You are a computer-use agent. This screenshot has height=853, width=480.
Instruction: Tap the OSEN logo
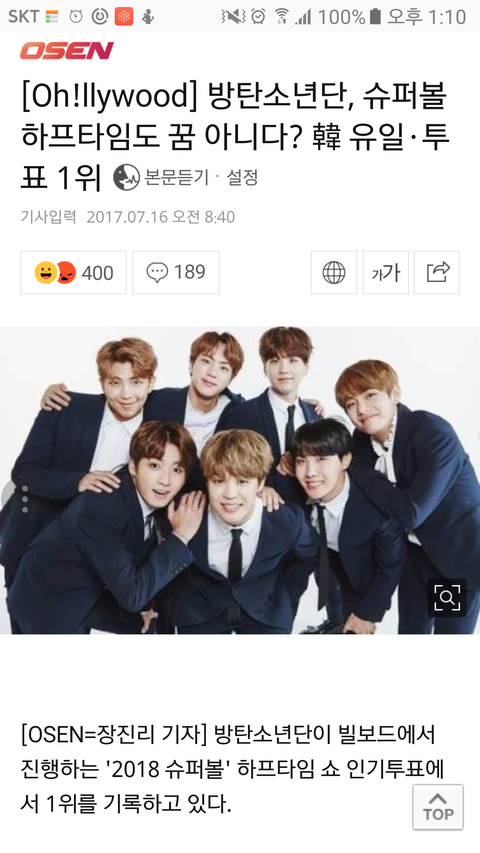click(x=67, y=51)
